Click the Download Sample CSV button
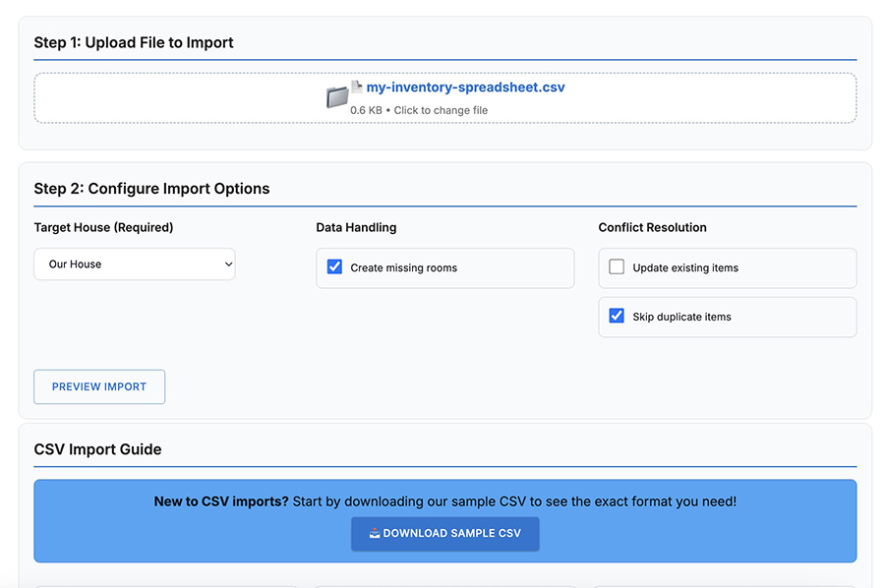Screen dimensions: 885x588 pos(444,534)
